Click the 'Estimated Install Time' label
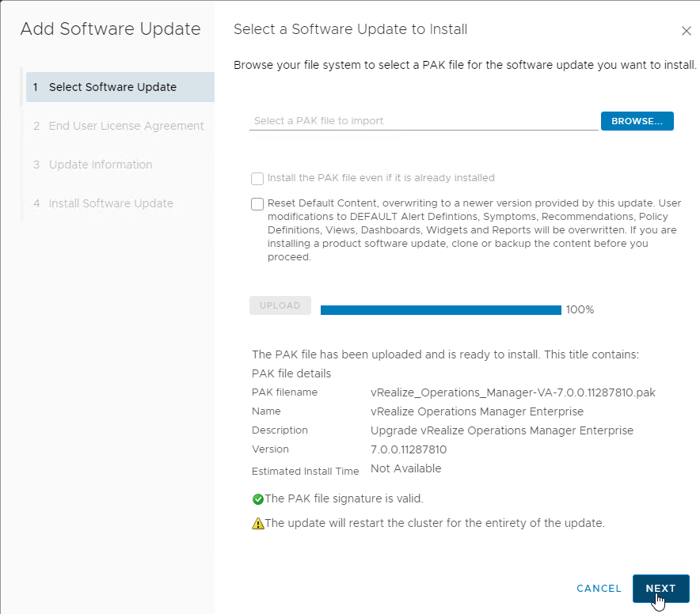Screen dimensions: 700x614 tap(306, 472)
